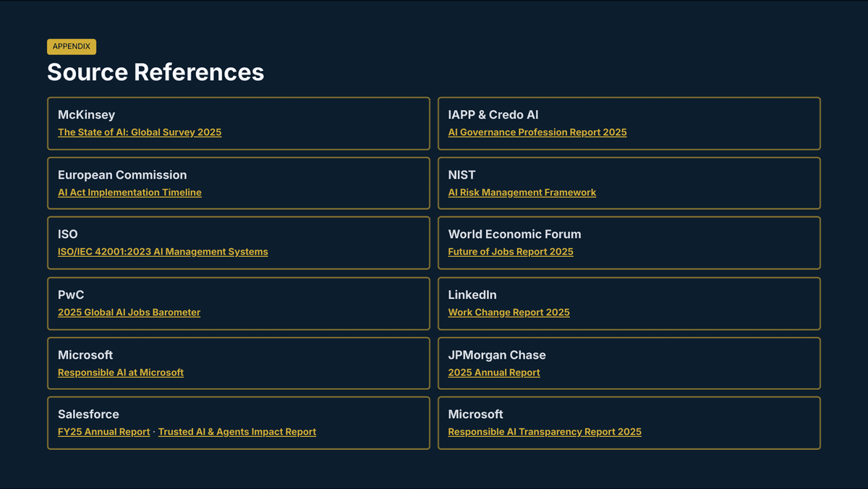Open Salesforce FY25 Annual Report link

[103, 432]
